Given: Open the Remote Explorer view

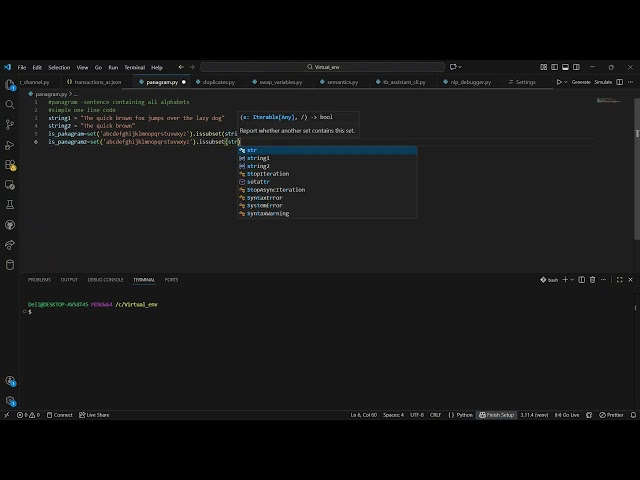Looking at the screenshot, I should tap(10, 185).
